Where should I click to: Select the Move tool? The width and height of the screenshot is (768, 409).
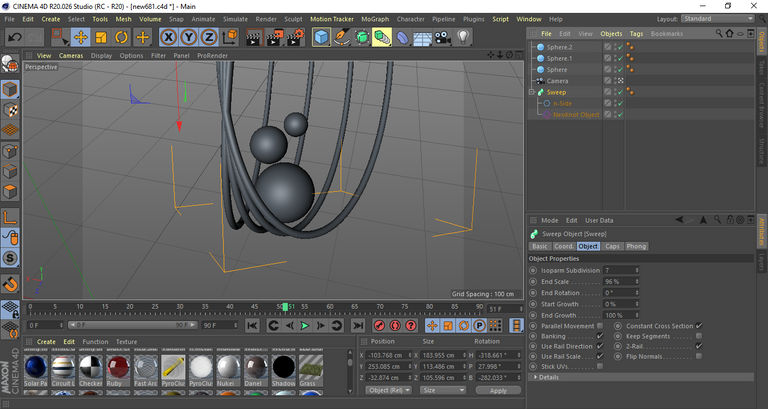(x=81, y=37)
